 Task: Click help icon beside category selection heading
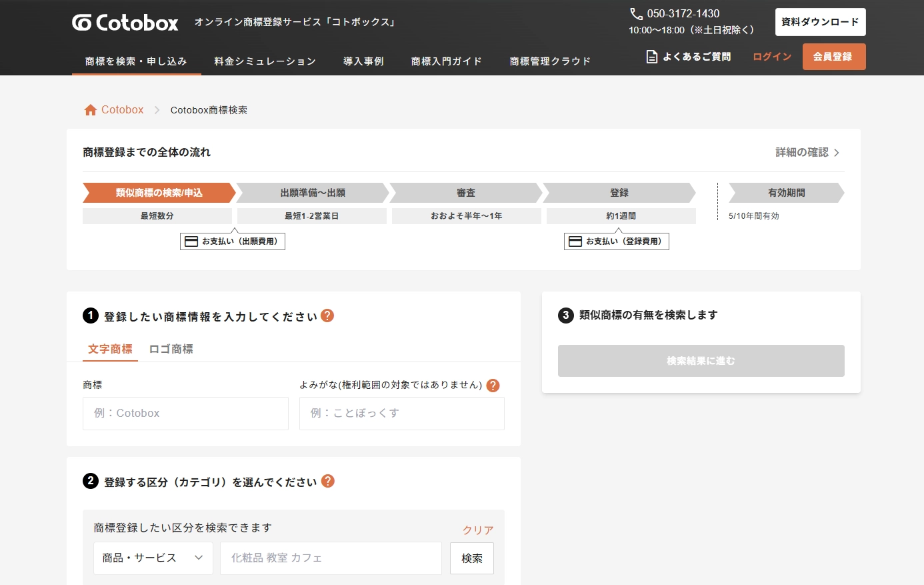(328, 481)
